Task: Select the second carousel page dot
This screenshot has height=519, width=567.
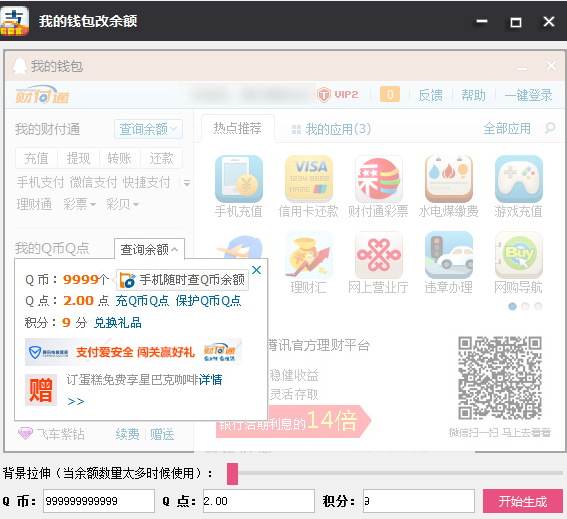Action: 525,306
